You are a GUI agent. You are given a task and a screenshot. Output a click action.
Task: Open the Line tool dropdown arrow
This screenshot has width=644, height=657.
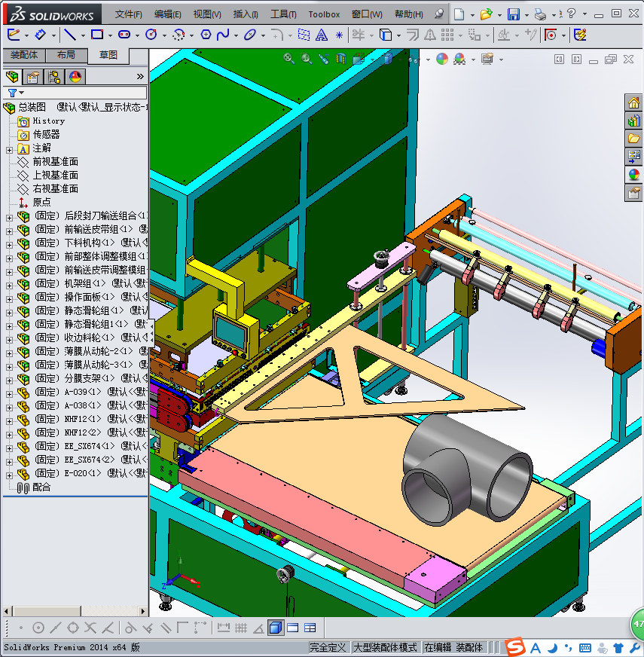(83, 36)
